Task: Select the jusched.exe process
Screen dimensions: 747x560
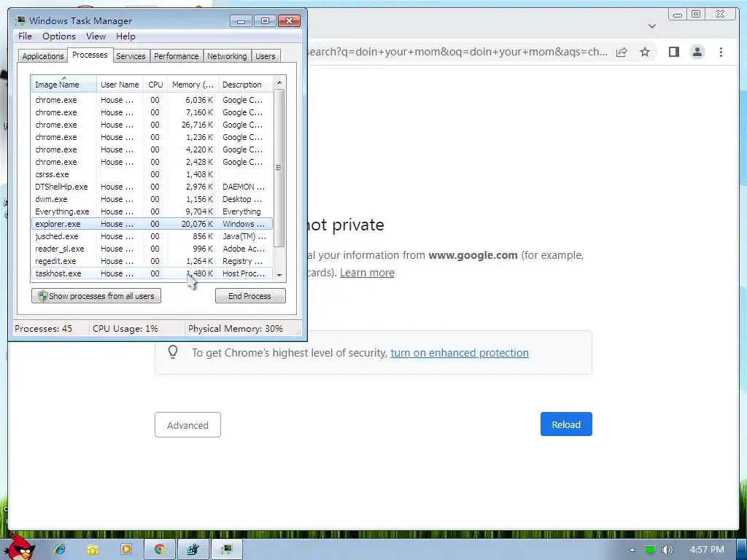Action: [x=152, y=236]
